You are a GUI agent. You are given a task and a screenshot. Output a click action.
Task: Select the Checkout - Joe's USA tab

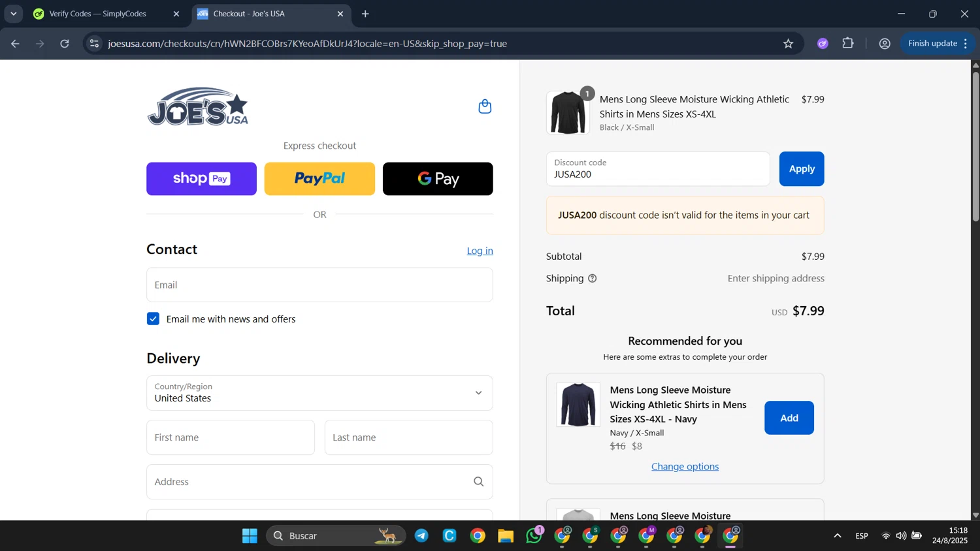(x=271, y=14)
